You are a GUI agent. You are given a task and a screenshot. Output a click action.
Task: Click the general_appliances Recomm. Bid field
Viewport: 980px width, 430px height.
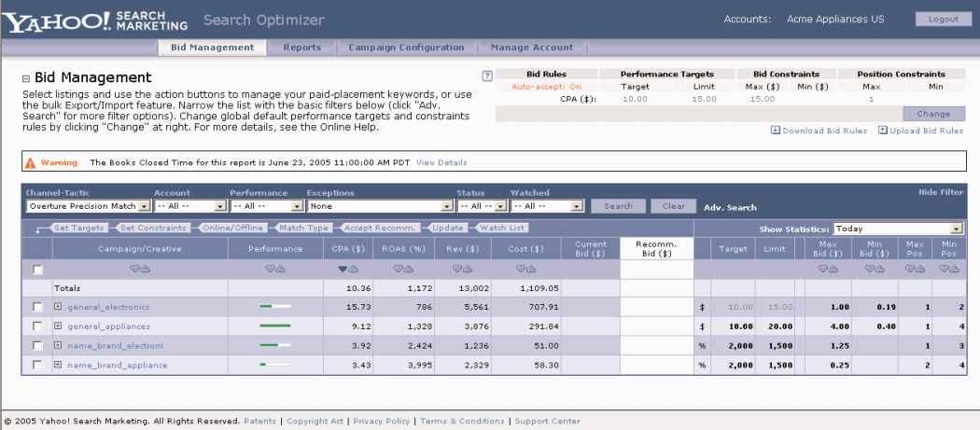coord(656,326)
